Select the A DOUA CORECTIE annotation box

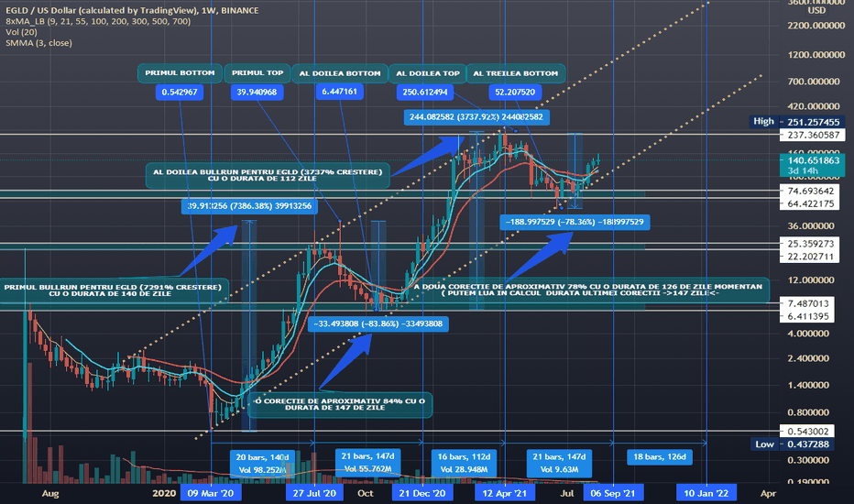(x=588, y=290)
